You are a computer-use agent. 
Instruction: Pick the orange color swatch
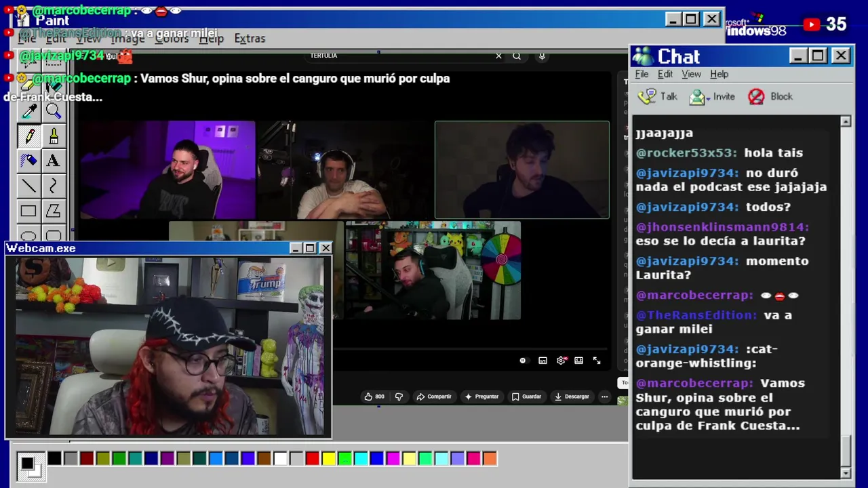(x=490, y=459)
